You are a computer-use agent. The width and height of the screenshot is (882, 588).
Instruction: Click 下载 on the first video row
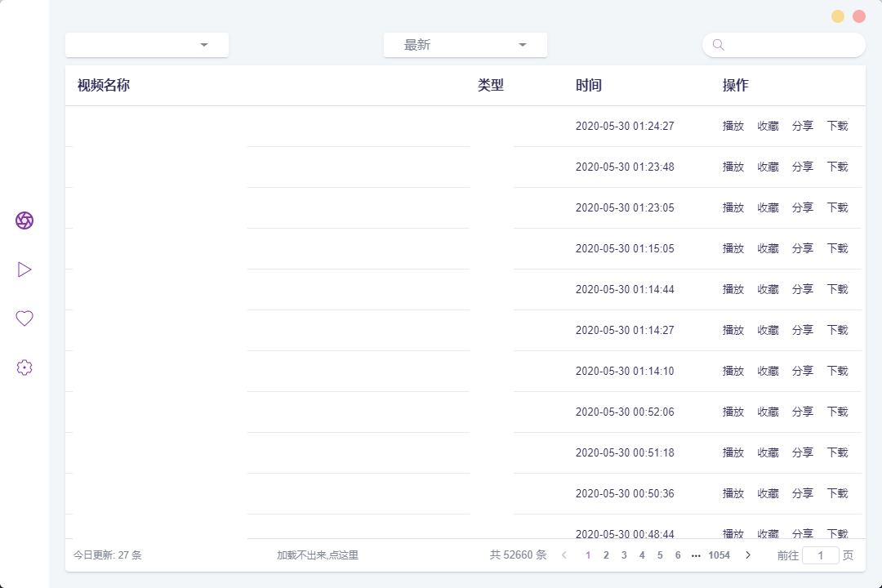click(838, 126)
